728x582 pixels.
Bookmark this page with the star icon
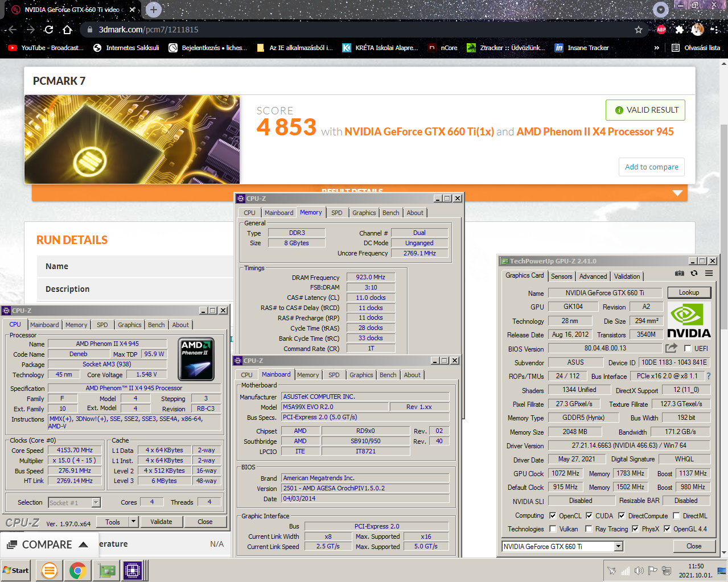639,30
